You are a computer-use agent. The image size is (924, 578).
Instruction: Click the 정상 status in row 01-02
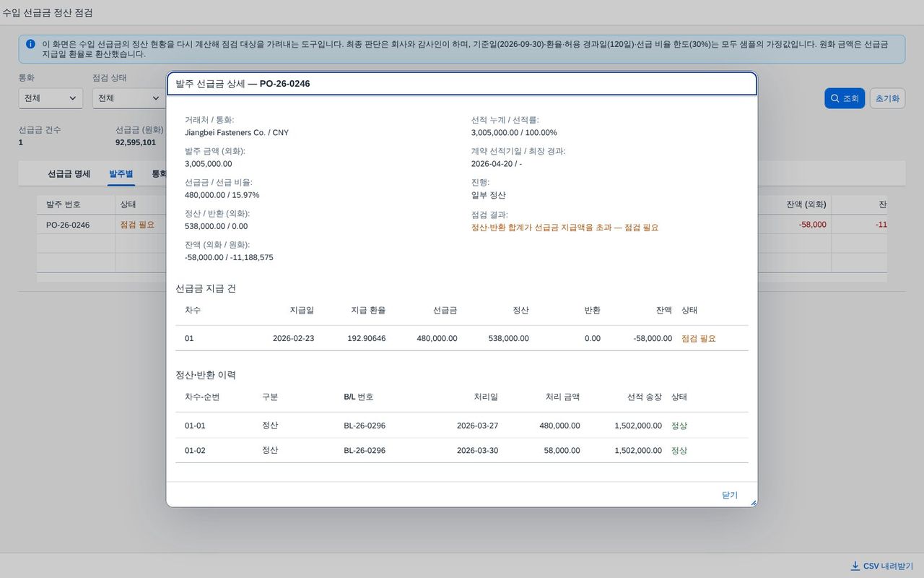[679, 450]
